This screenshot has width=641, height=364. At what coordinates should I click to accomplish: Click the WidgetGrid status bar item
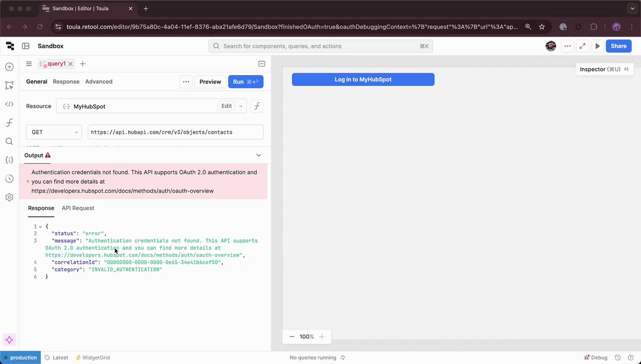[x=93, y=357]
